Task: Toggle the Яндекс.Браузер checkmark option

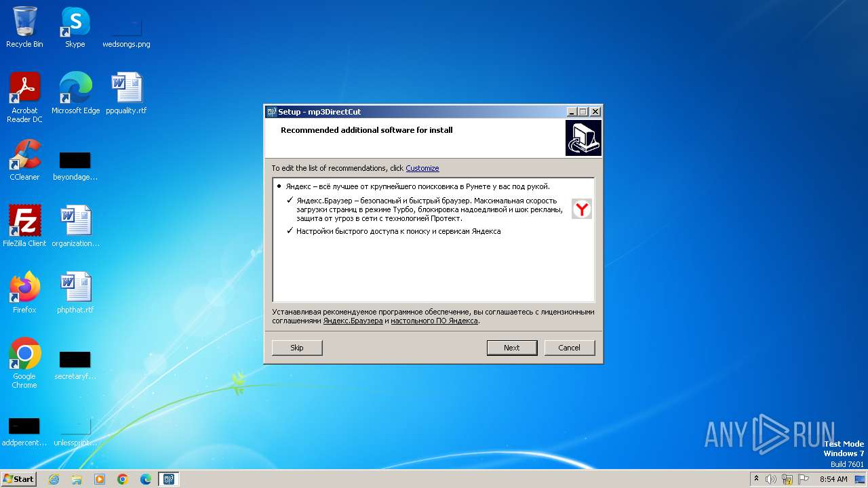Action: tap(290, 201)
